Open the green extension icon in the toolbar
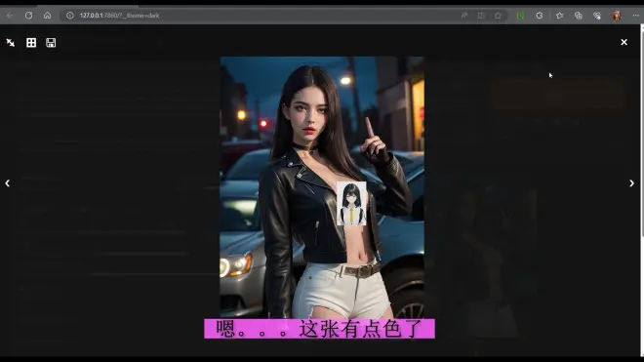This screenshot has width=644, height=362. (520, 16)
